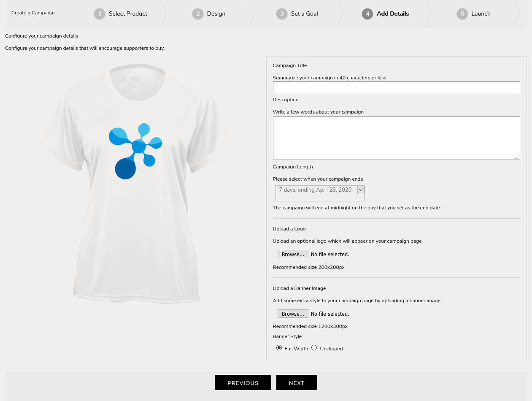The image size is (532, 401).
Task: Jump to the Launch step
Action: (x=481, y=14)
